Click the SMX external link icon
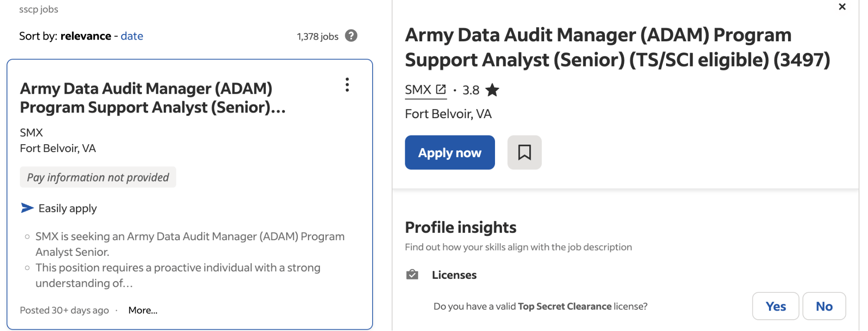The image size is (868, 331). click(441, 89)
